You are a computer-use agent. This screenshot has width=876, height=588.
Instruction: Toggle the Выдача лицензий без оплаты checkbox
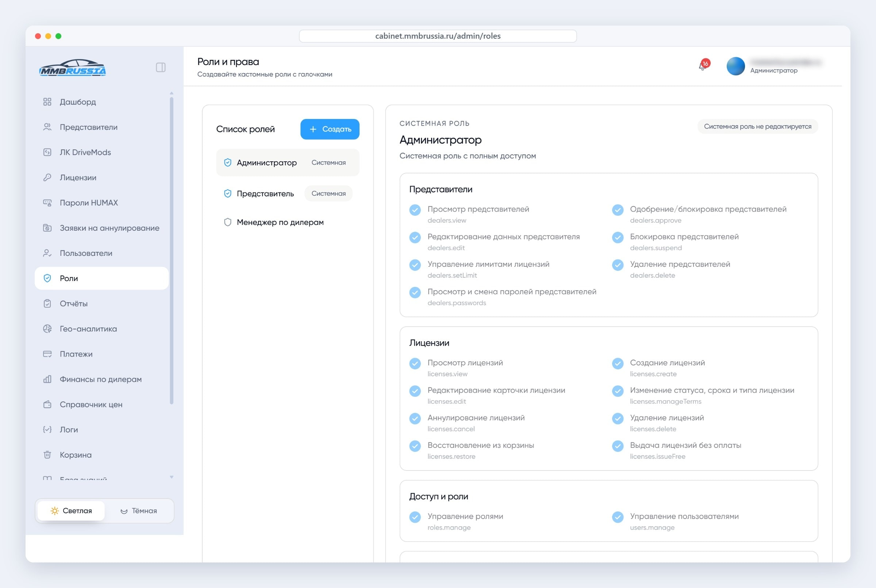[618, 446]
